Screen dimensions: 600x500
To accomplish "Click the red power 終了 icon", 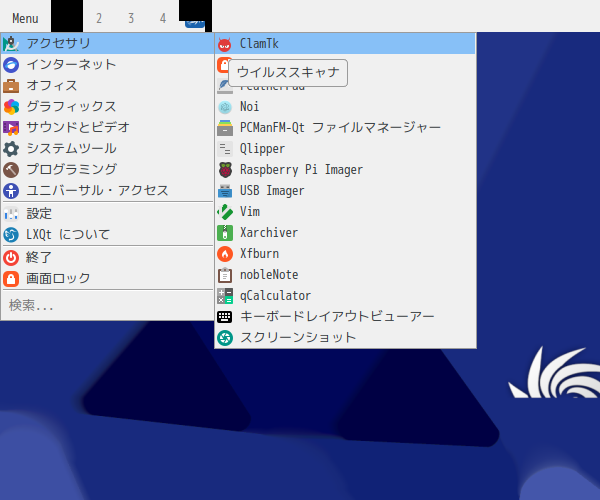I will point(11,257).
